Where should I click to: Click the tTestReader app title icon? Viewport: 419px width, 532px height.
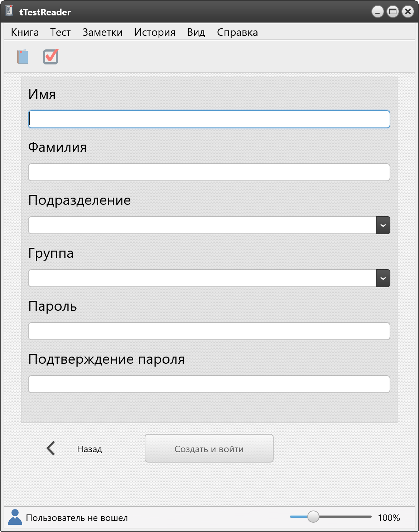coord(10,11)
